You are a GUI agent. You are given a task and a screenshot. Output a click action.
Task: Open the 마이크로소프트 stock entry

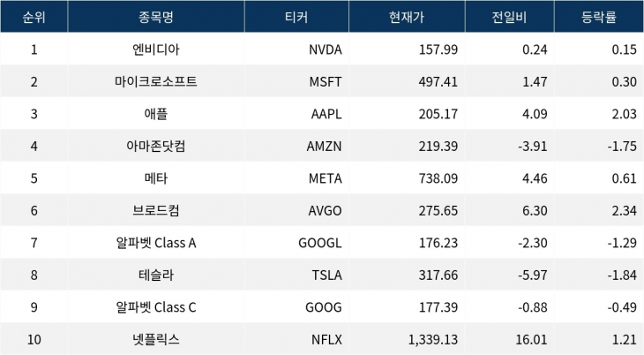pos(155,82)
